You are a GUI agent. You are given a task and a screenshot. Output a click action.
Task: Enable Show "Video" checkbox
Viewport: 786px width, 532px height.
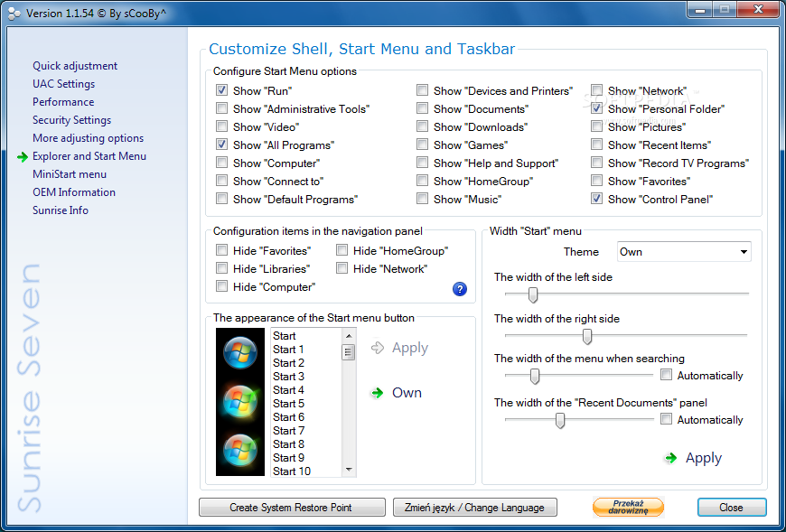coord(221,126)
